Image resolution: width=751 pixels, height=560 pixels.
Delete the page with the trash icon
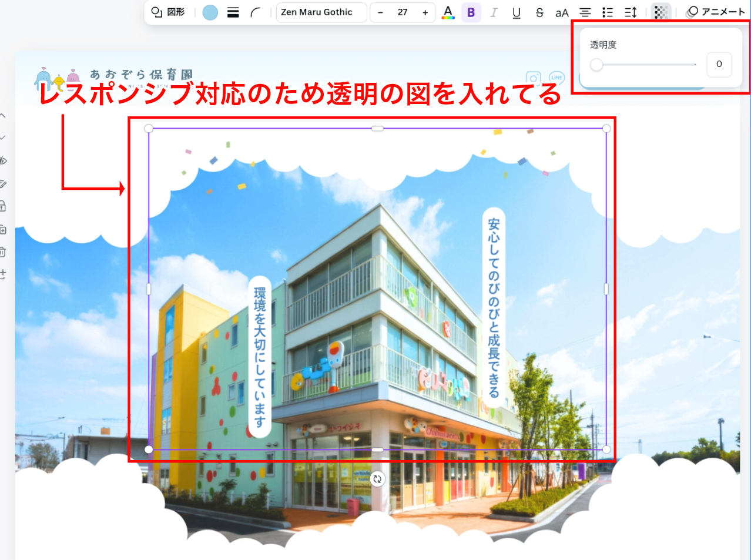[x=2, y=252]
